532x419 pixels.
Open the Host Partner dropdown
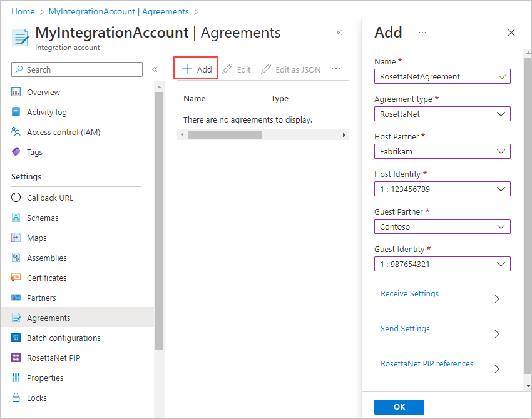click(442, 151)
